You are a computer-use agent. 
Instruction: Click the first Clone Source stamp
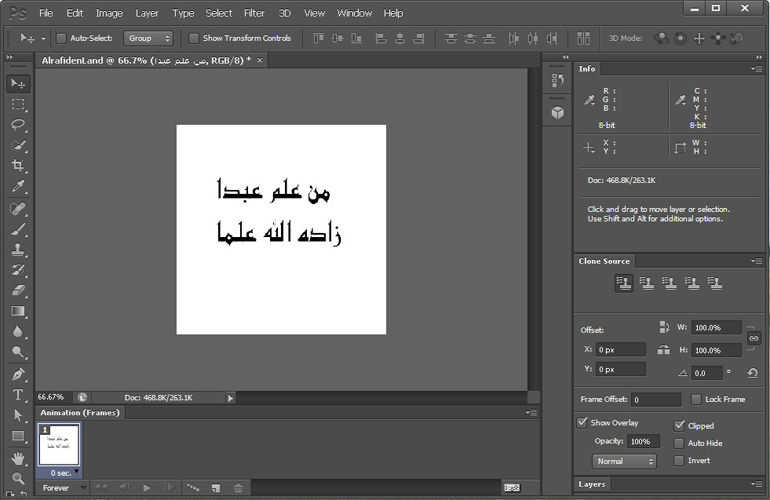624,284
